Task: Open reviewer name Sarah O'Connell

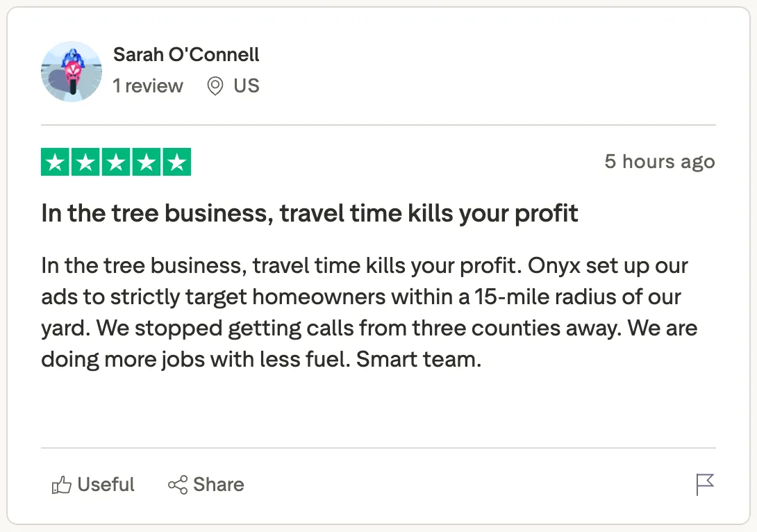Action: (x=186, y=54)
